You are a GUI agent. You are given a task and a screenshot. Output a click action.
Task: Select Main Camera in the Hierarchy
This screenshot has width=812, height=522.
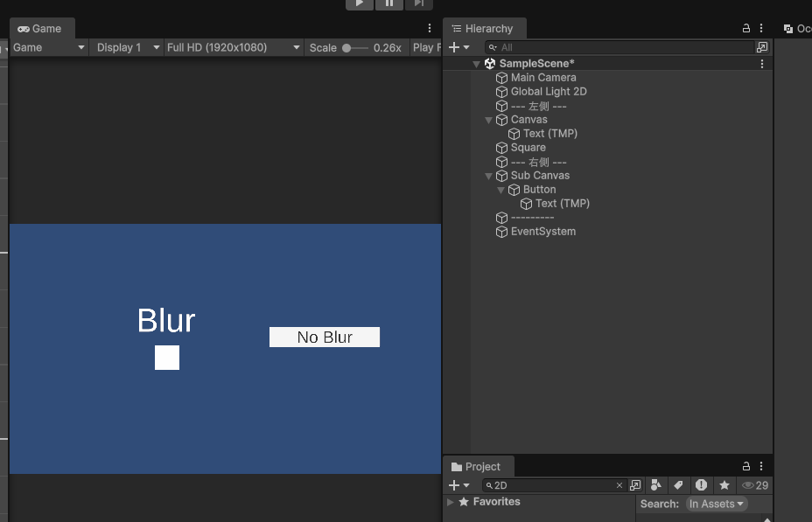[543, 78]
